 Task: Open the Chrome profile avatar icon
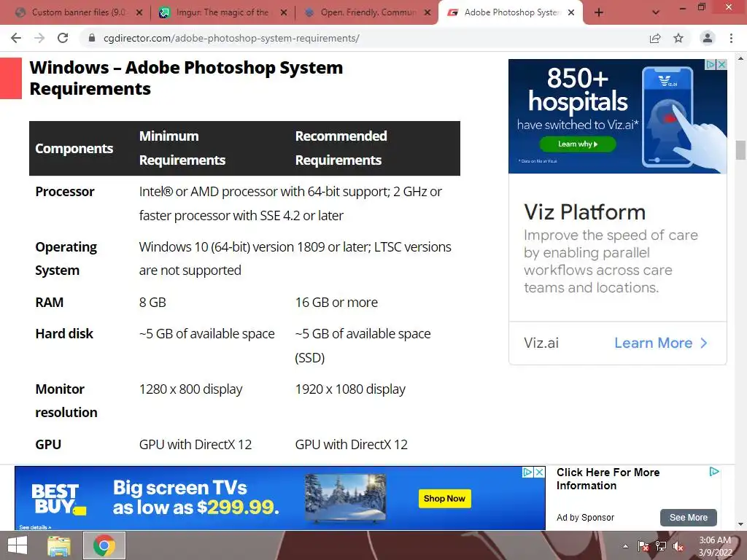[708, 38]
